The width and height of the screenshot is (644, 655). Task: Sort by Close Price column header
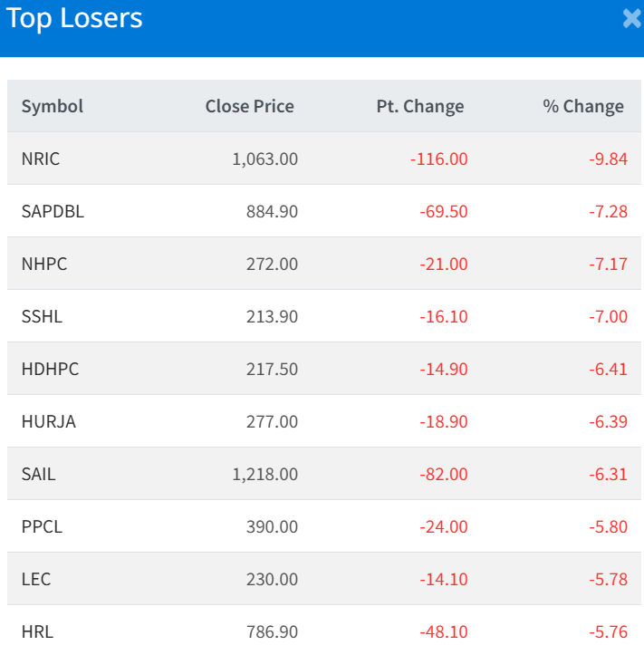[249, 106]
